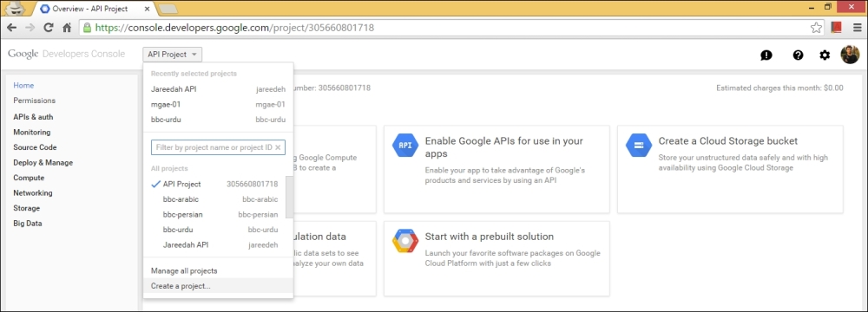This screenshot has width=868, height=312.
Task: Click the Cloud Storage bucket hexagon icon
Action: click(638, 145)
